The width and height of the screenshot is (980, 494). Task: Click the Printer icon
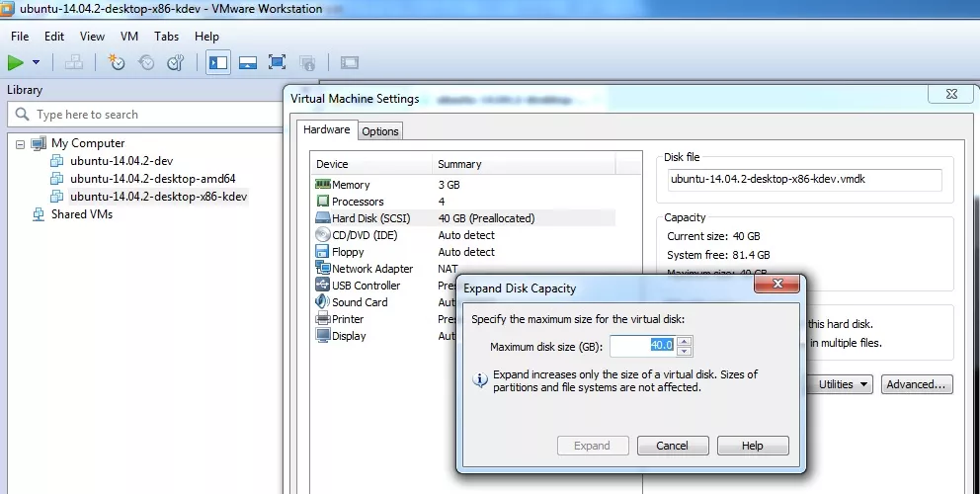click(x=322, y=319)
